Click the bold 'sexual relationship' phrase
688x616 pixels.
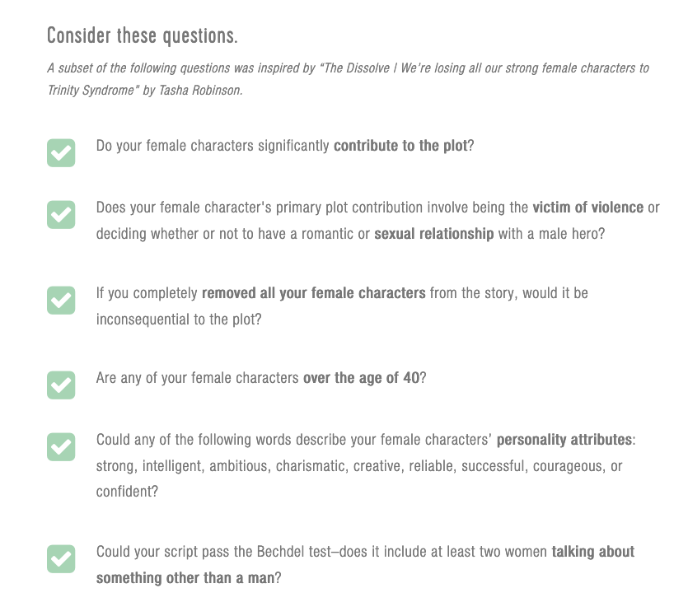(434, 234)
